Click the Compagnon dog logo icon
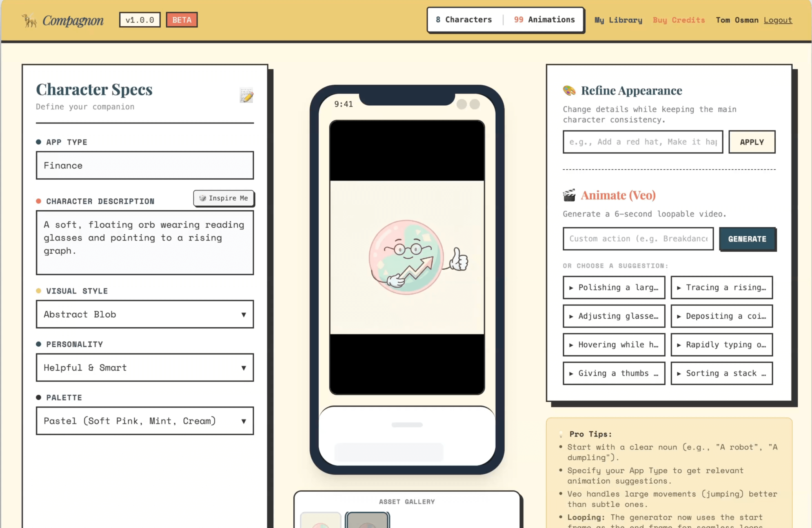This screenshot has width=812, height=528. click(29, 21)
